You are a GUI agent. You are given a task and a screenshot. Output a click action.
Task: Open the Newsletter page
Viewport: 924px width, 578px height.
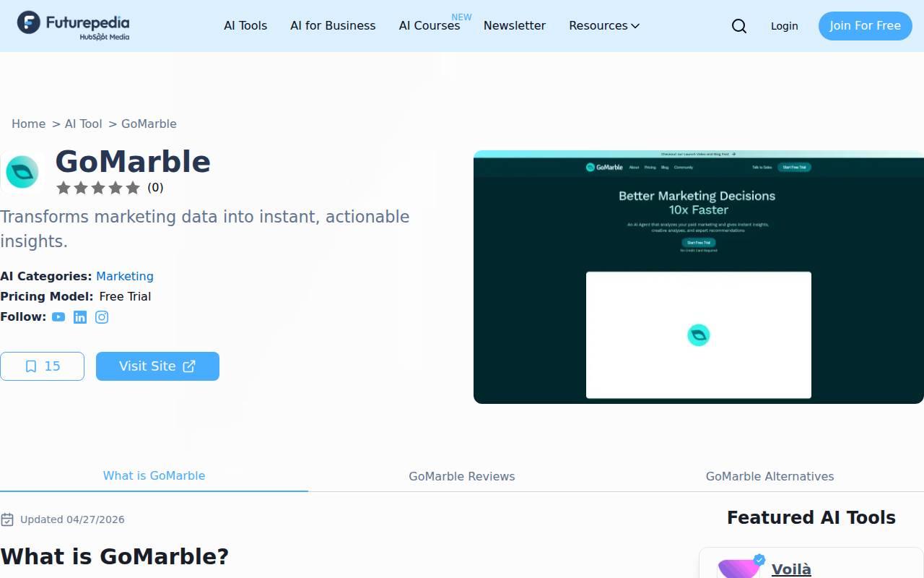[515, 26]
